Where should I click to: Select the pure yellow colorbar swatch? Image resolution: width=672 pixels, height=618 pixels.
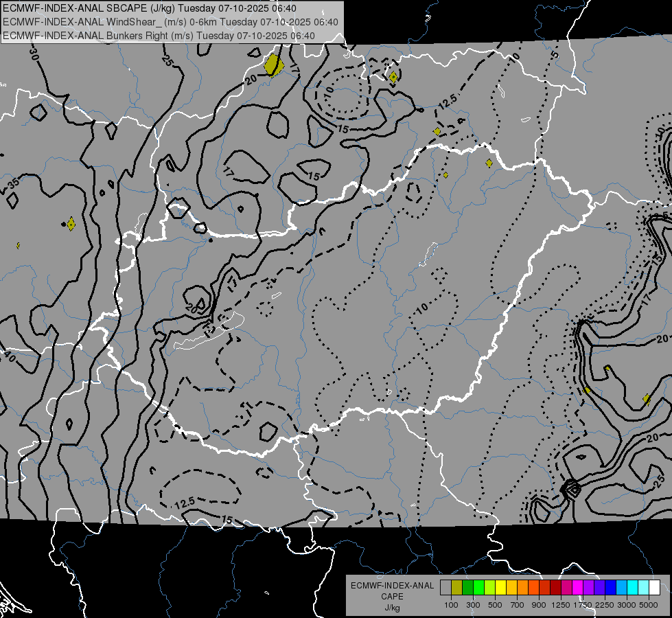point(500,588)
